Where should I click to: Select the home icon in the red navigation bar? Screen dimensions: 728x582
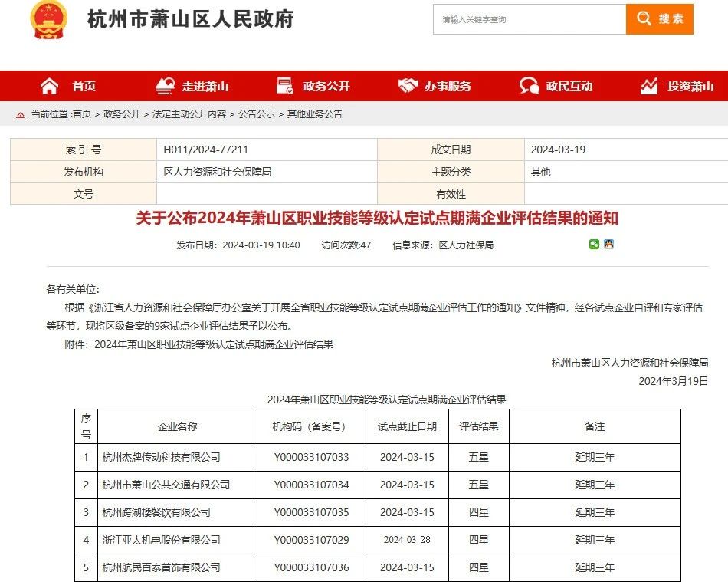click(48, 86)
